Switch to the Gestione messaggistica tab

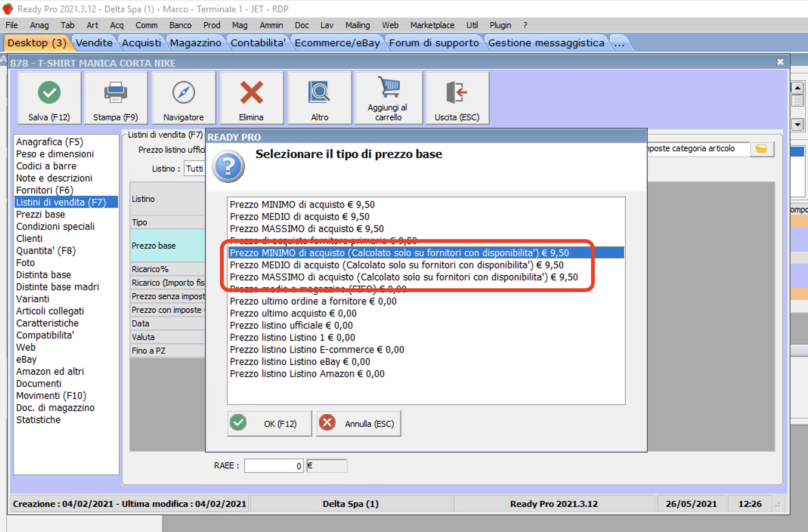(x=546, y=43)
